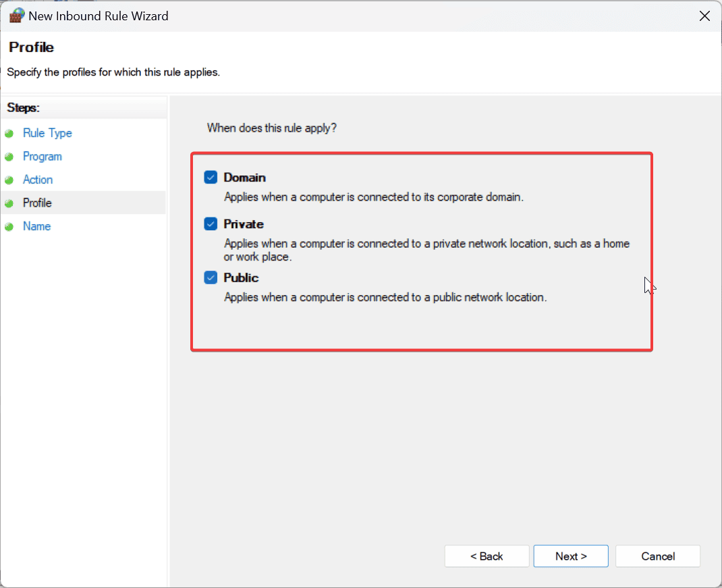The width and height of the screenshot is (722, 588).
Task: Click the Next button
Action: [571, 556]
